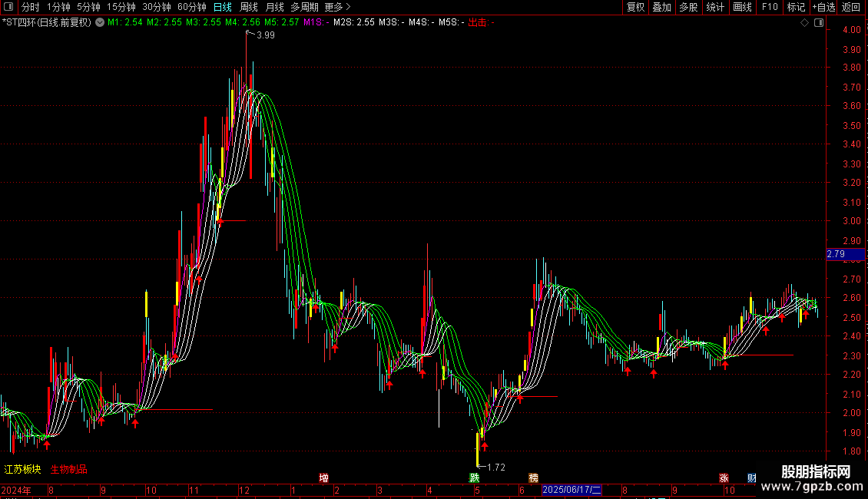Click the M5: 2.57 indicator value
This screenshot has height=499, width=868.
pos(281,23)
